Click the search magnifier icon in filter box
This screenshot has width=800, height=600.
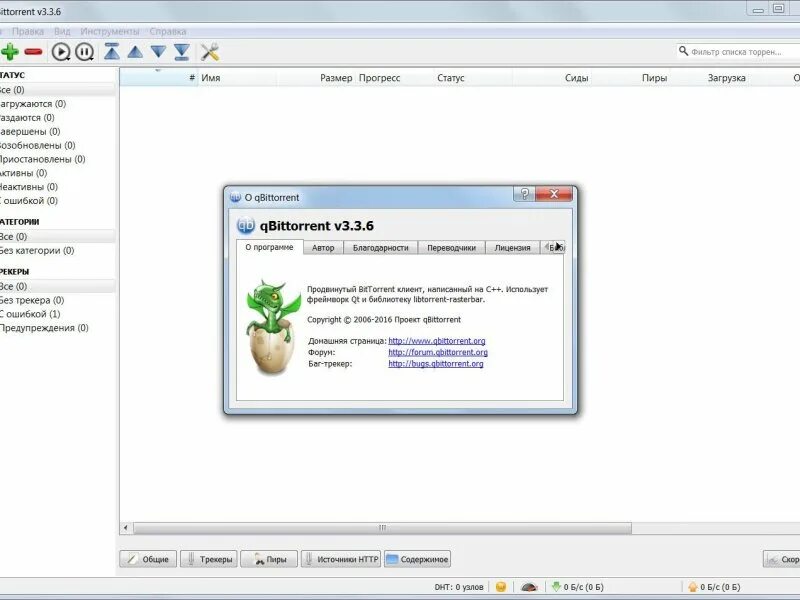pyautogui.click(x=683, y=51)
